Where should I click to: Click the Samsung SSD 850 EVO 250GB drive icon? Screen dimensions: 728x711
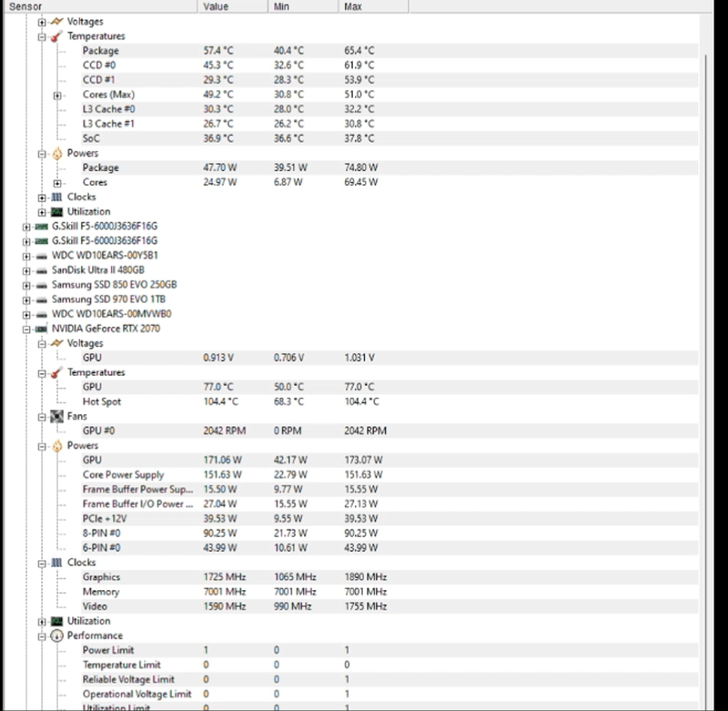(x=41, y=285)
